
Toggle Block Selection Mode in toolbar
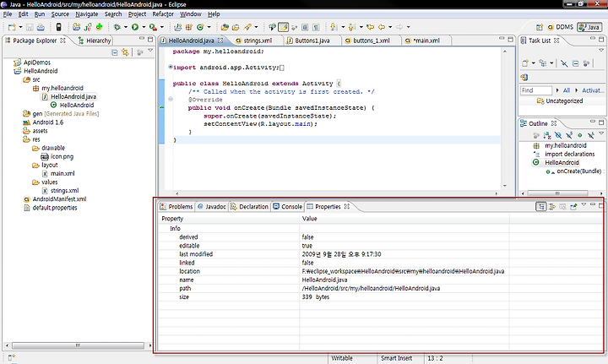pos(305,27)
